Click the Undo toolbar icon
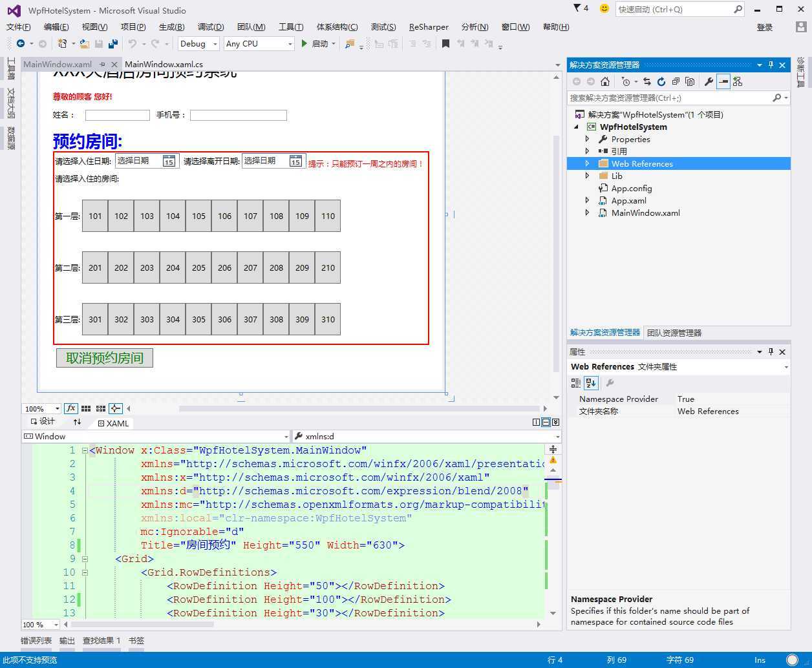This screenshot has width=812, height=668. click(x=133, y=43)
